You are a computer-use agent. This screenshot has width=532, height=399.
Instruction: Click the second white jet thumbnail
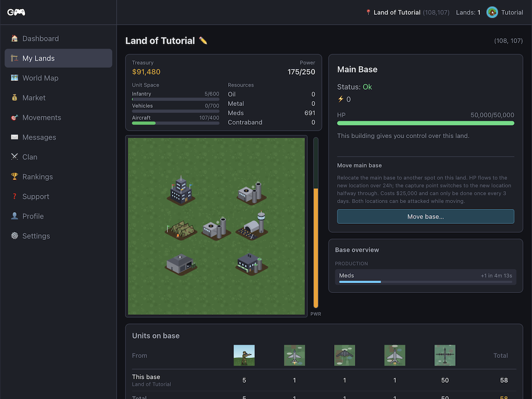(395, 355)
